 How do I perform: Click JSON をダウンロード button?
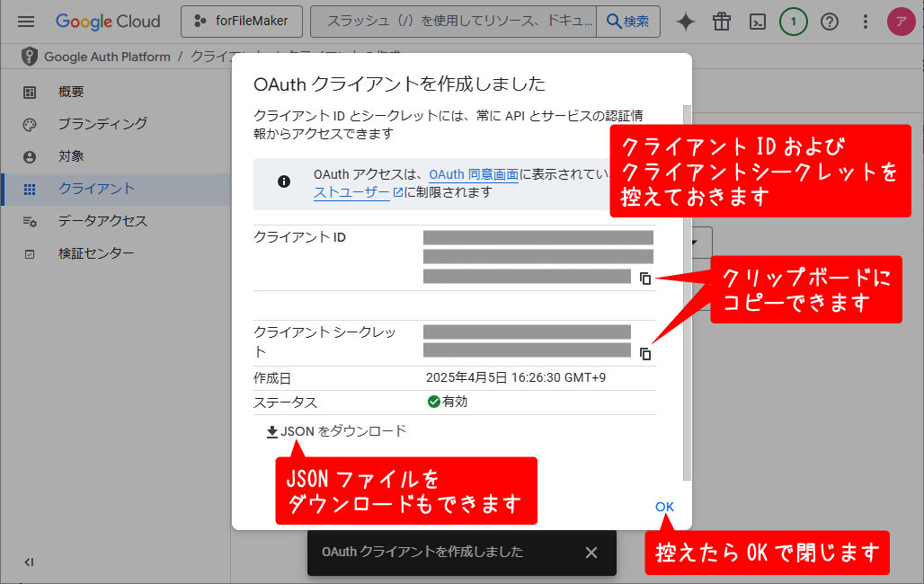click(336, 431)
